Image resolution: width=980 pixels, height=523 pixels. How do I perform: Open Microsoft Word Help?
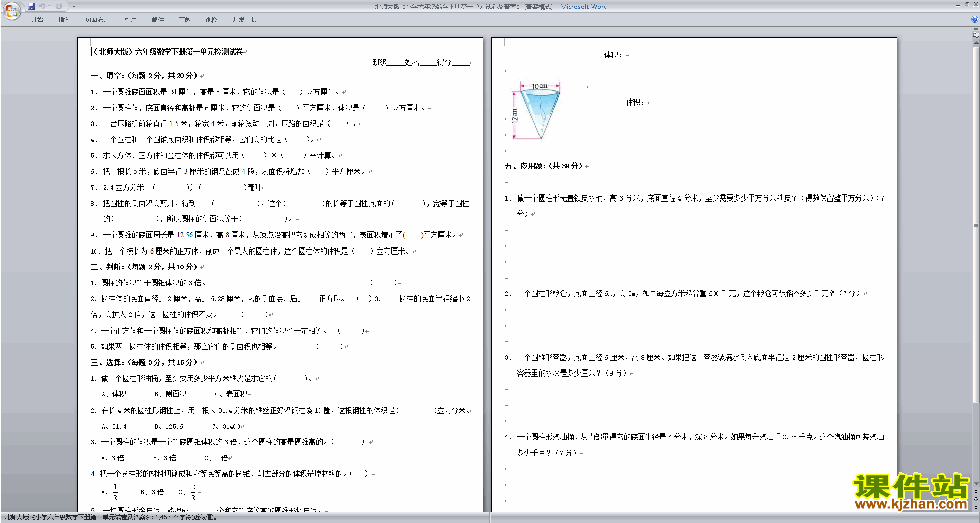(x=975, y=20)
